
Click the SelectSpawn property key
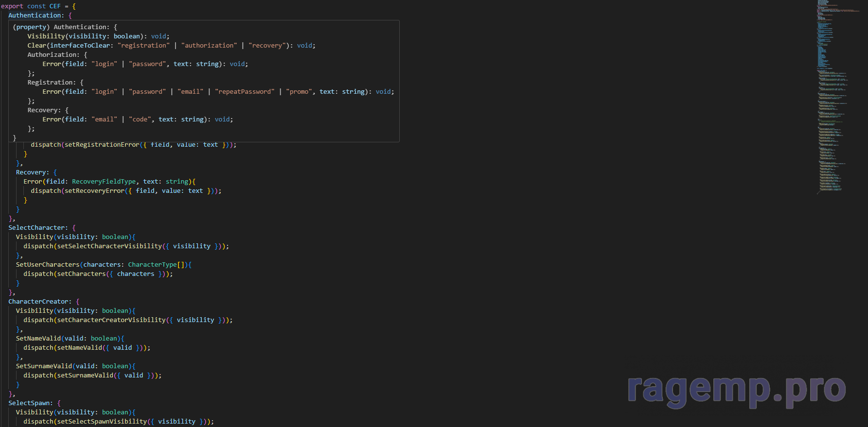click(x=30, y=403)
